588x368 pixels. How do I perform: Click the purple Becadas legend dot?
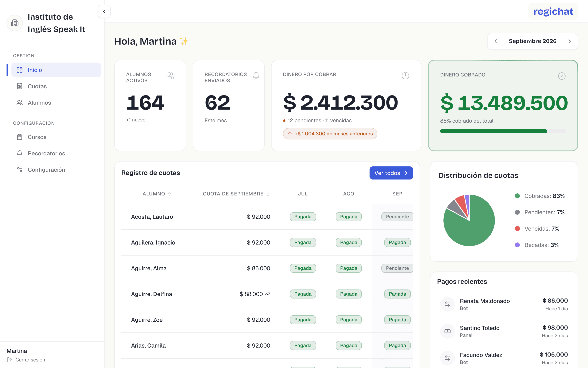[x=517, y=245]
